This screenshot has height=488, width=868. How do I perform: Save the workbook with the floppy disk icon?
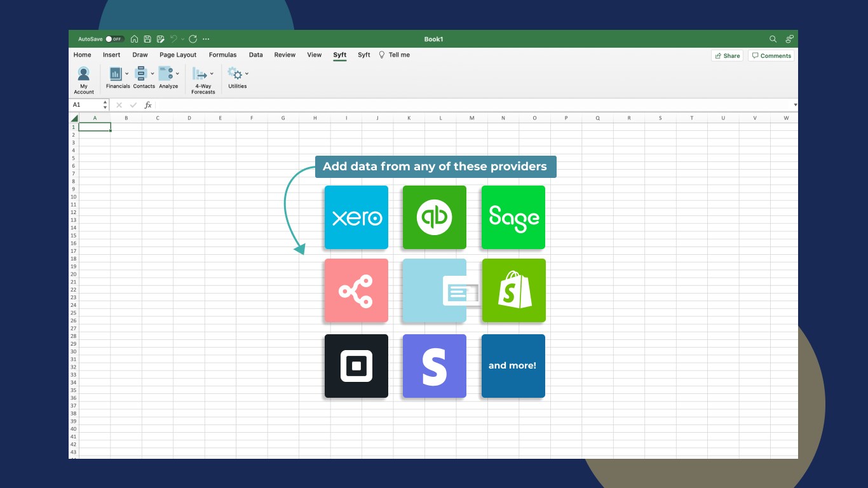coord(147,39)
